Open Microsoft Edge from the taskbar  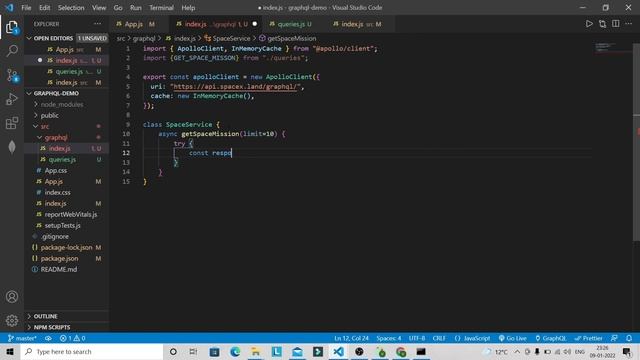pos(235,351)
